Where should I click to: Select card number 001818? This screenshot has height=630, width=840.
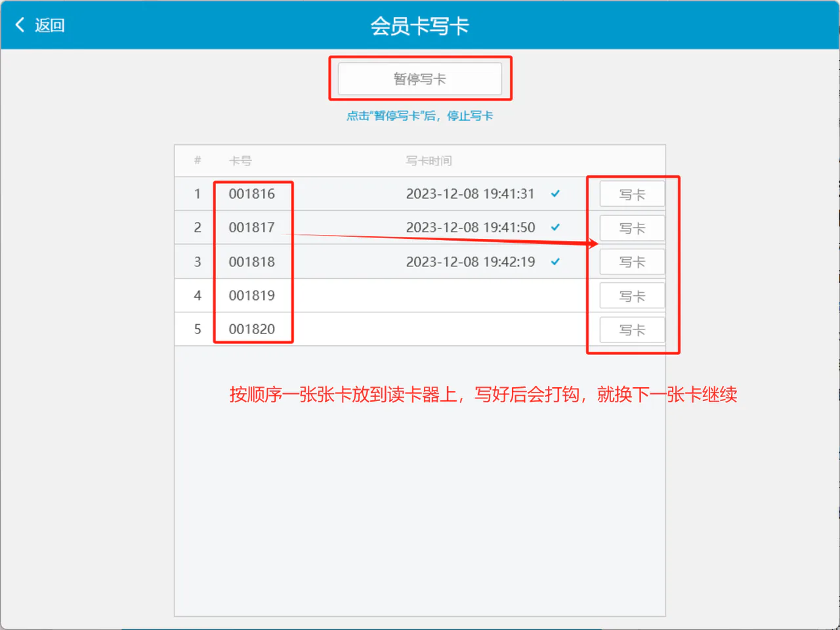(x=252, y=261)
